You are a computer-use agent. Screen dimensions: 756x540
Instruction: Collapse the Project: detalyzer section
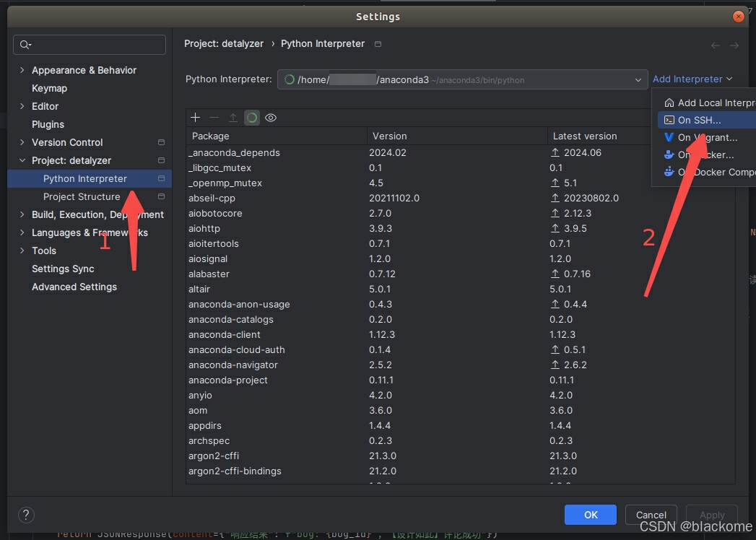pos(22,160)
